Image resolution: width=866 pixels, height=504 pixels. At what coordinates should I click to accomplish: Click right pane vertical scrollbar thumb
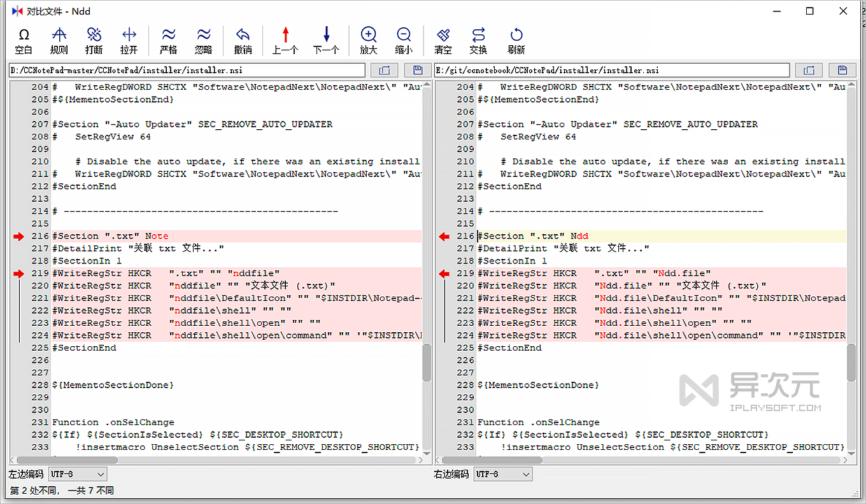point(851,363)
